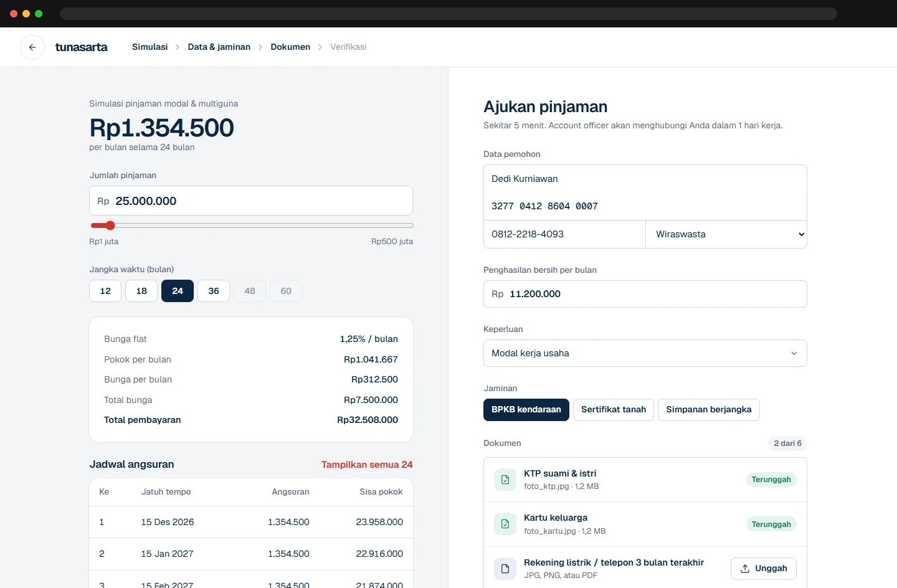
Task: Click the Bunga per bulan value Rp312.500
Action: [374, 379]
